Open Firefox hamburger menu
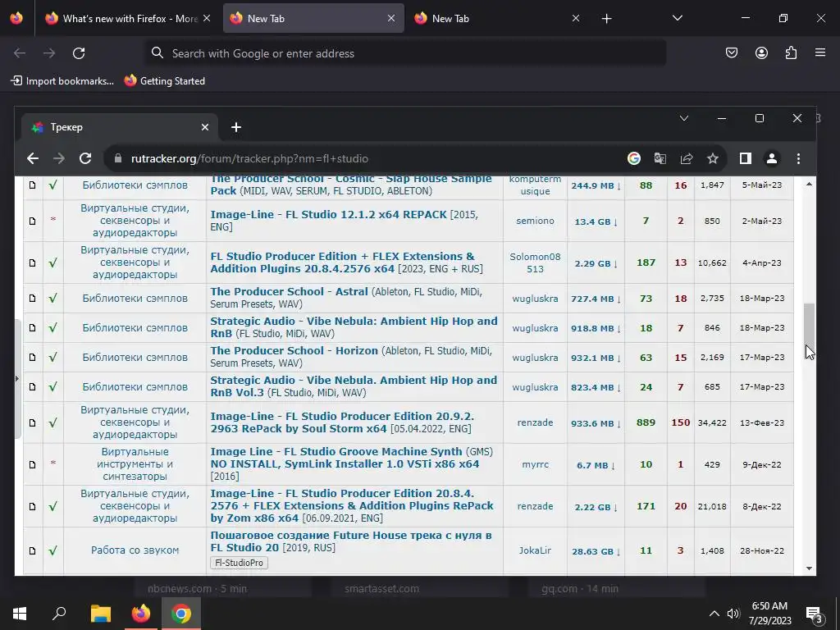 (820, 52)
